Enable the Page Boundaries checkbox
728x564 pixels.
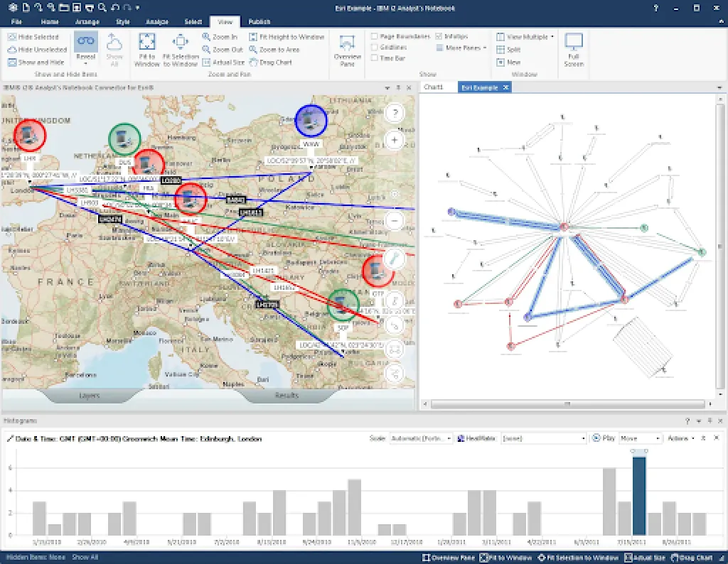(375, 35)
